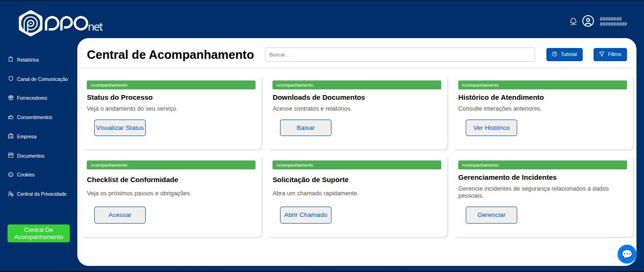Click the Fornecedores box icon in sidebar
This screenshot has height=272, width=644.
[11, 98]
